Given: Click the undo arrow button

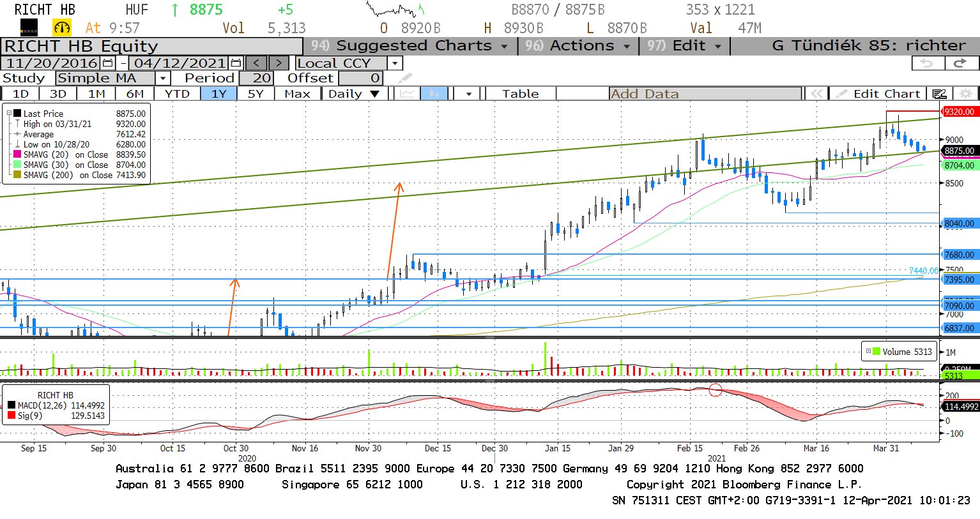Looking at the screenshot, I should 927,63.
